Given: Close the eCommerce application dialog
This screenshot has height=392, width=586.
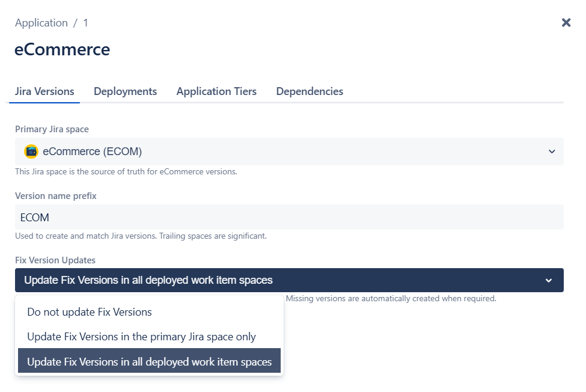Looking at the screenshot, I should pyautogui.click(x=566, y=23).
